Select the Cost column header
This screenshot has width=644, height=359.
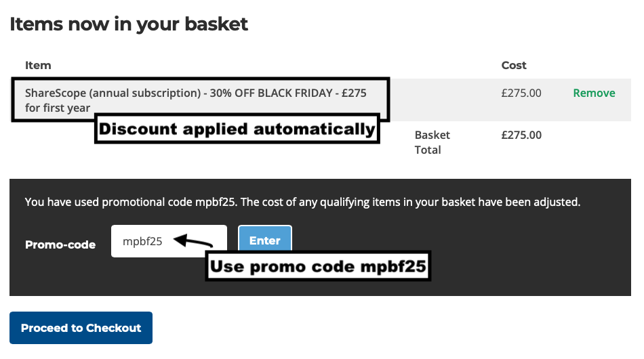pyautogui.click(x=514, y=66)
